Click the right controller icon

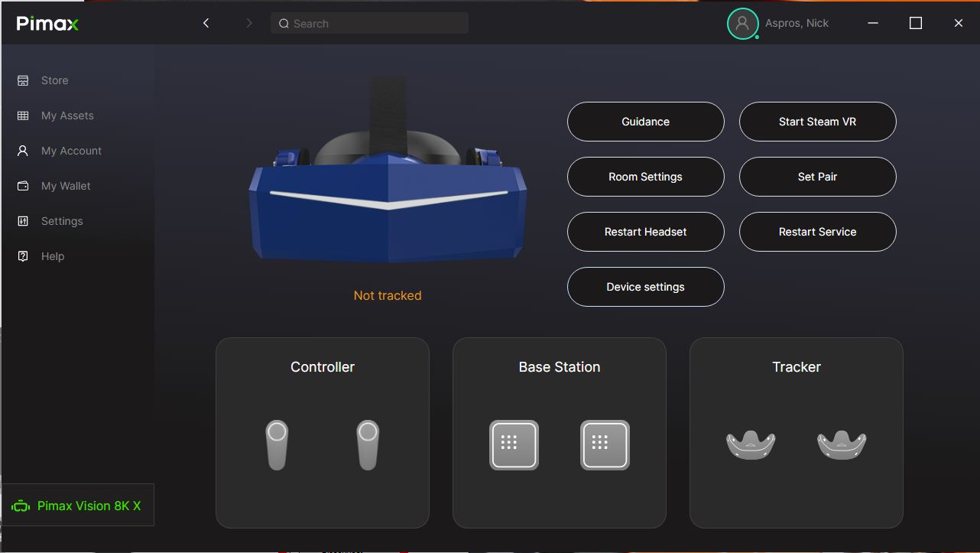(x=368, y=444)
